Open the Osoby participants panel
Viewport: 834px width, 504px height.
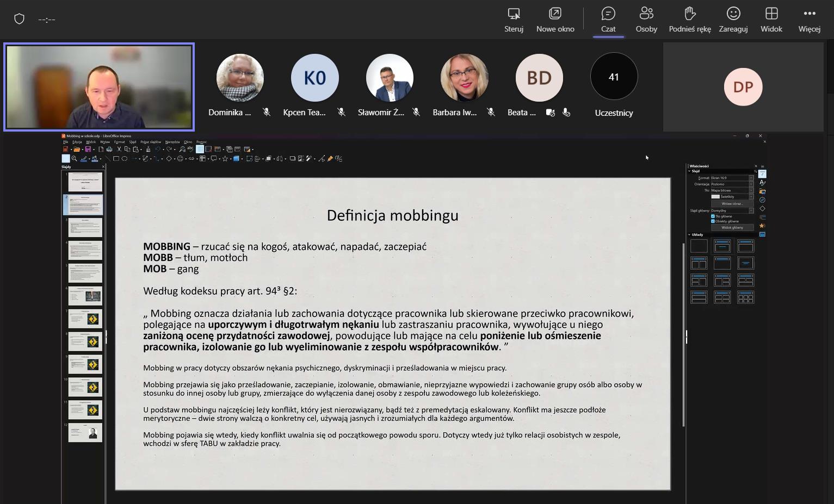pyautogui.click(x=646, y=20)
